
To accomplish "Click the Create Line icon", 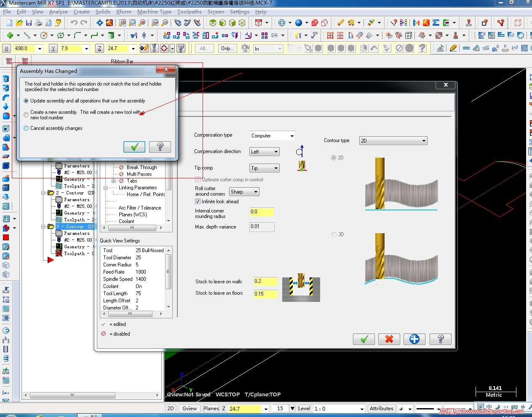I will 27,35.
